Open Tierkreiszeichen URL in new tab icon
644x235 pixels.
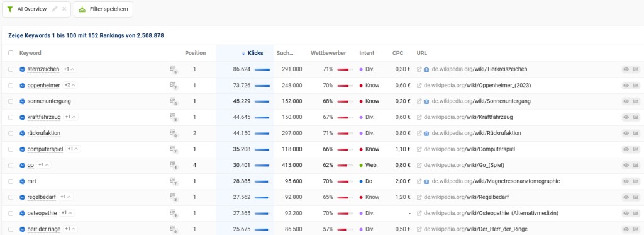tap(419, 69)
